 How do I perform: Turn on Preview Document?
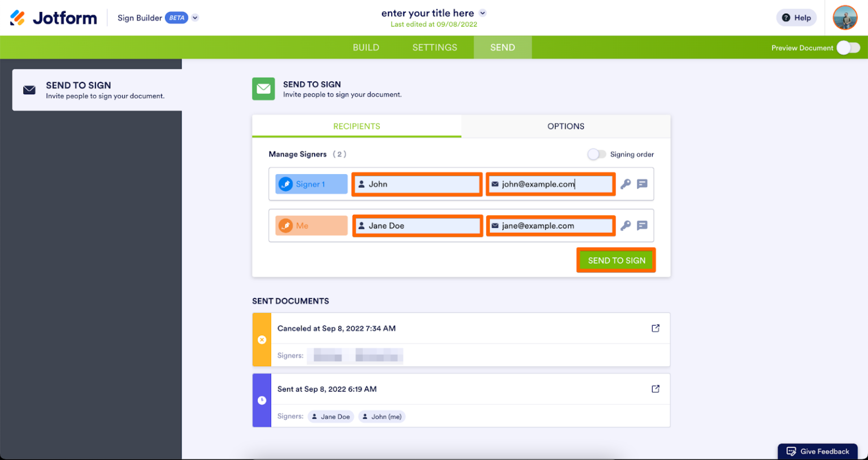pos(848,48)
